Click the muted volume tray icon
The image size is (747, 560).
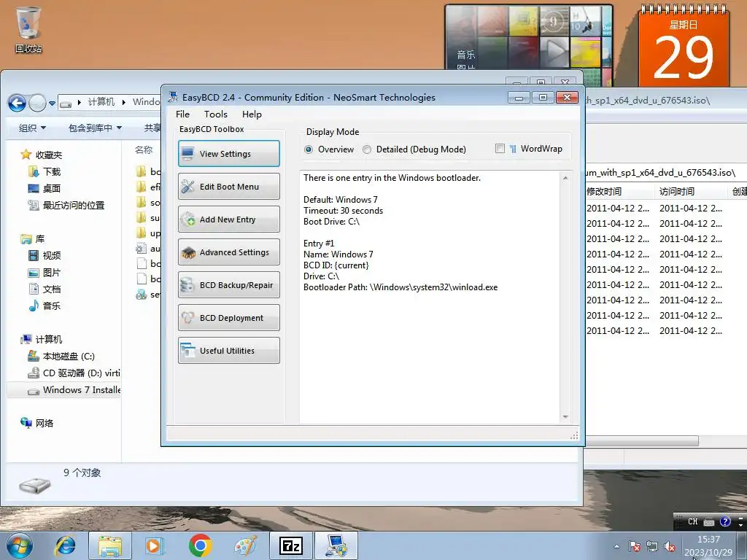[670, 547]
